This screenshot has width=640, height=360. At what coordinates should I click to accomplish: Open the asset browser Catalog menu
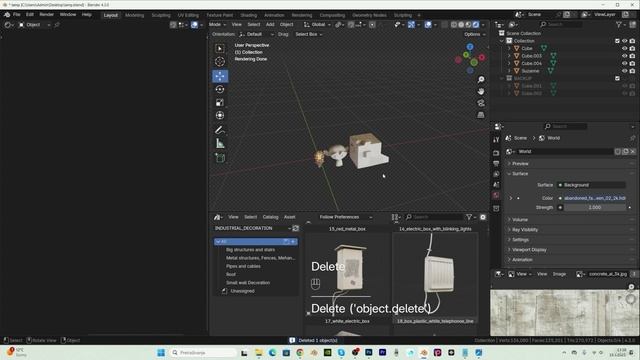(270, 217)
